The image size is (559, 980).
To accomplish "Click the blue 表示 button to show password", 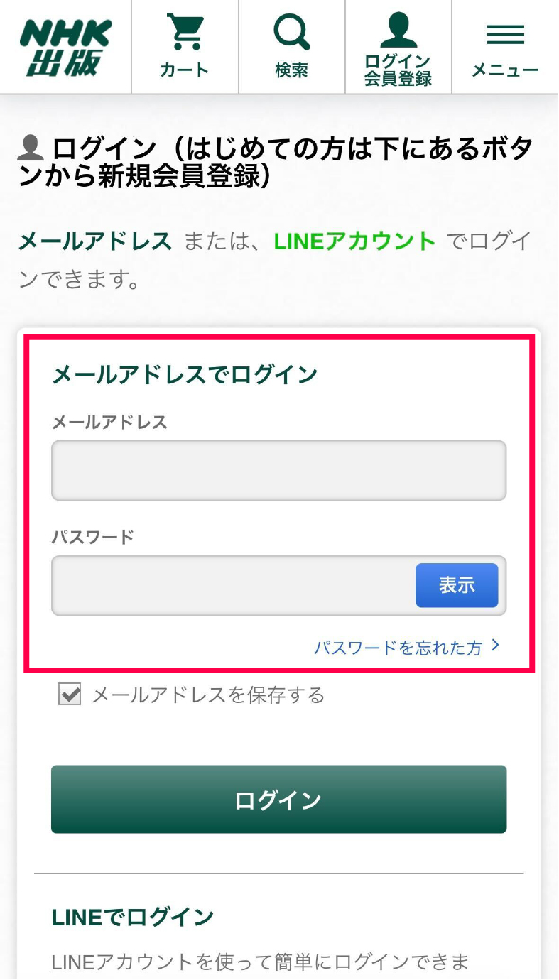I will pos(458,584).
